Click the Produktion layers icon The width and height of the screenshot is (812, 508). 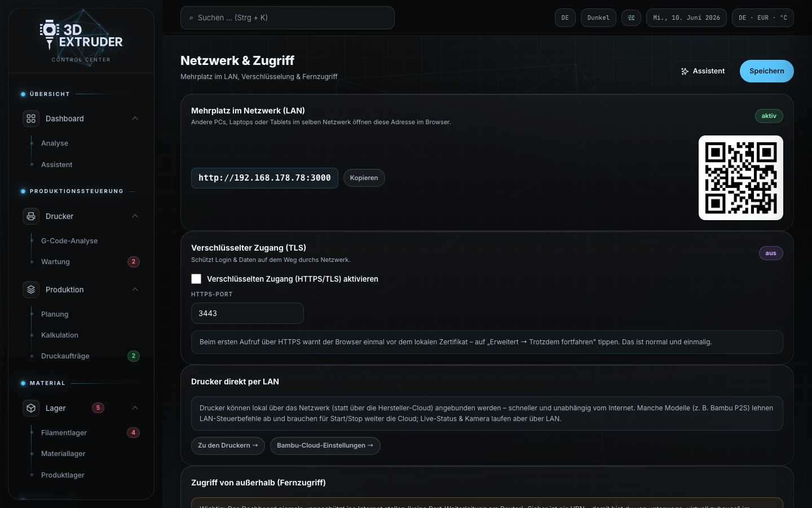click(x=31, y=290)
